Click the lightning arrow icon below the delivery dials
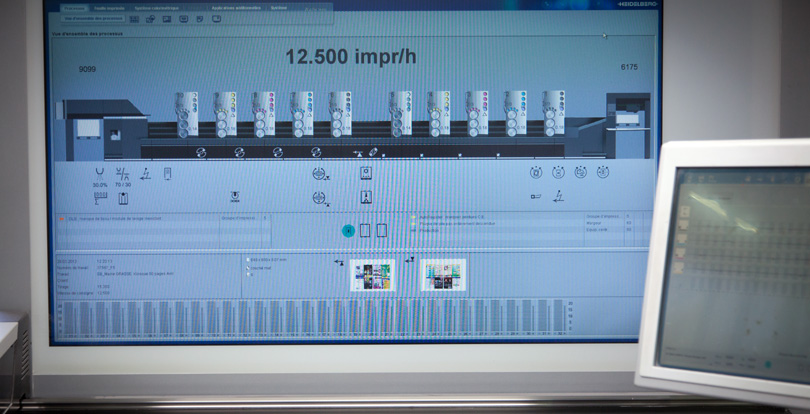The image size is (810, 414). click(x=558, y=196)
